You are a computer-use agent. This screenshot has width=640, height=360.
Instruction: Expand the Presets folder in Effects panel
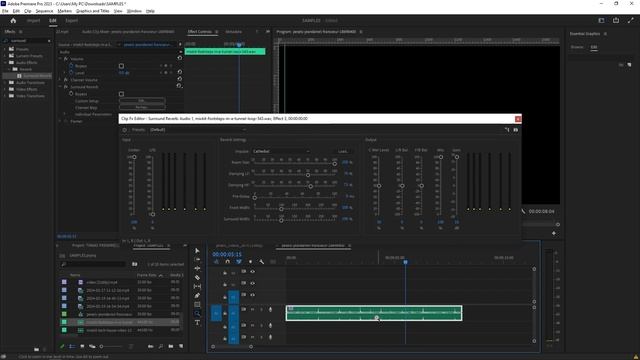point(6,49)
